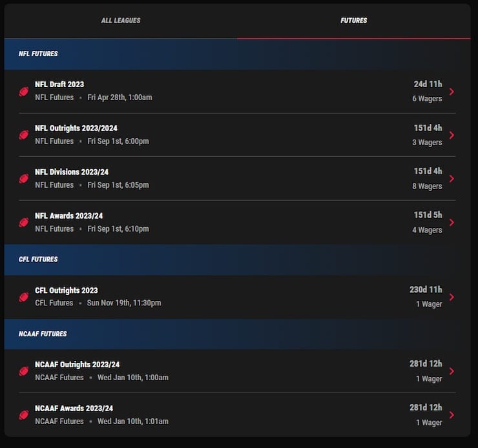Click the 230d 11h countdown

(x=426, y=290)
